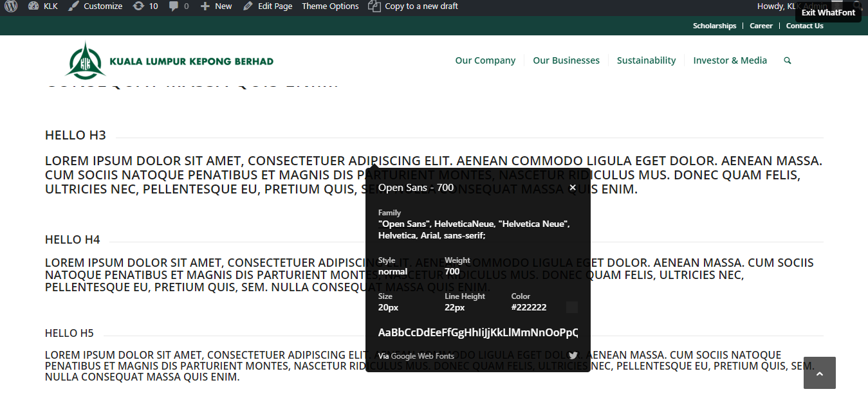Close the WhatFont Open Sans panel

click(x=573, y=188)
